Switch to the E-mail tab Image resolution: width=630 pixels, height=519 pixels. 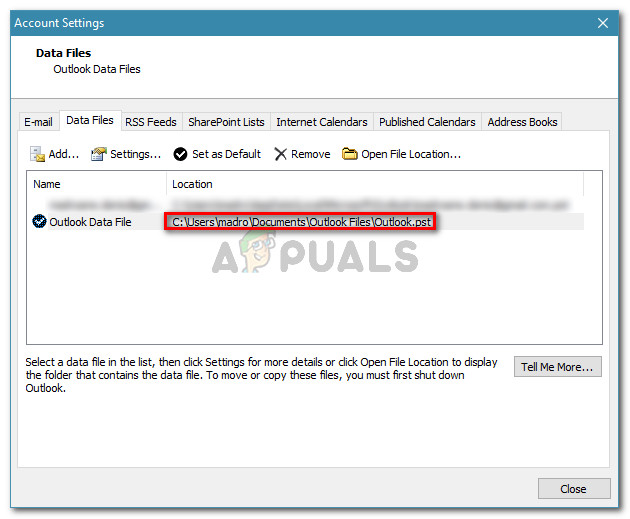[x=38, y=122]
